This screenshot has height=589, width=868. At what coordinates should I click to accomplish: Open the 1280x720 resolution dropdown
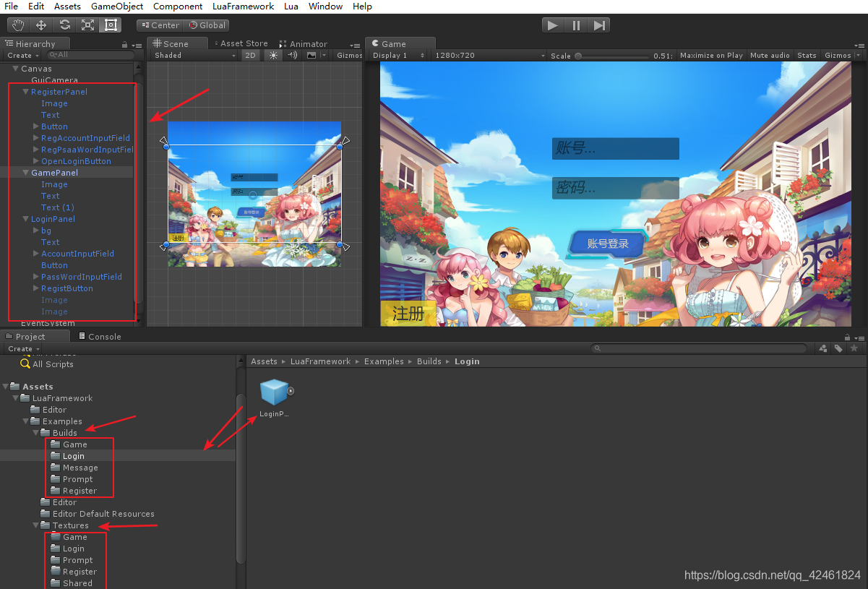(x=489, y=55)
